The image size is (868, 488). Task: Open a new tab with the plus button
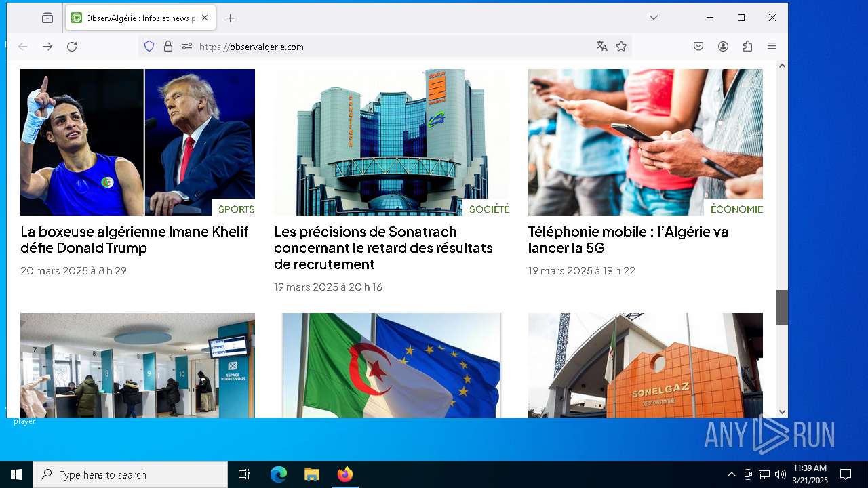231,18
